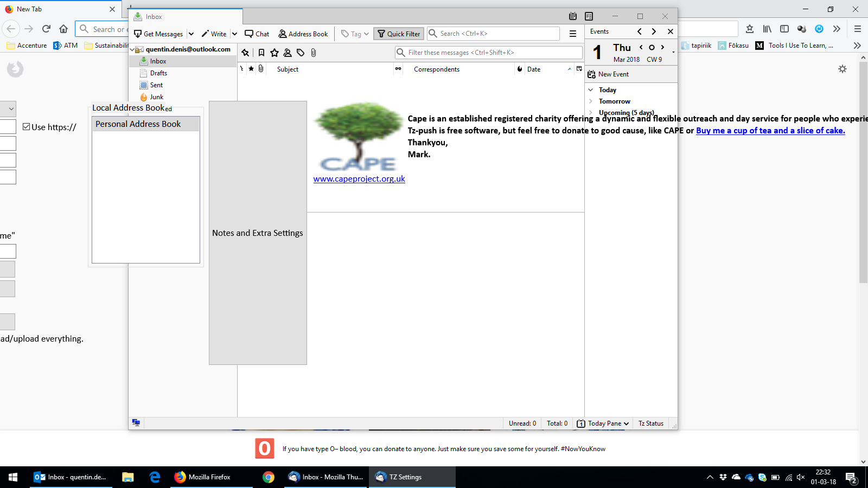
Task: Expand the Upcoming (5 days) section
Action: [591, 113]
